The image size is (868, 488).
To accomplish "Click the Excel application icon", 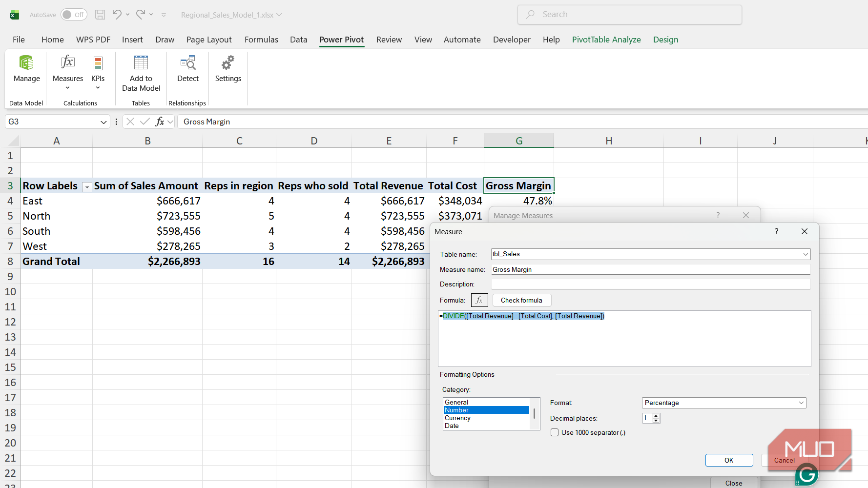I will pyautogui.click(x=14, y=15).
